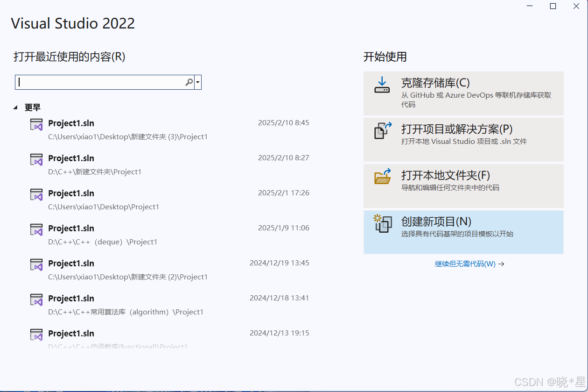The image size is (588, 392).
Task: Click the solution icon for Project1.sln dated 2024/12/18 13:41
Action: [x=36, y=299]
